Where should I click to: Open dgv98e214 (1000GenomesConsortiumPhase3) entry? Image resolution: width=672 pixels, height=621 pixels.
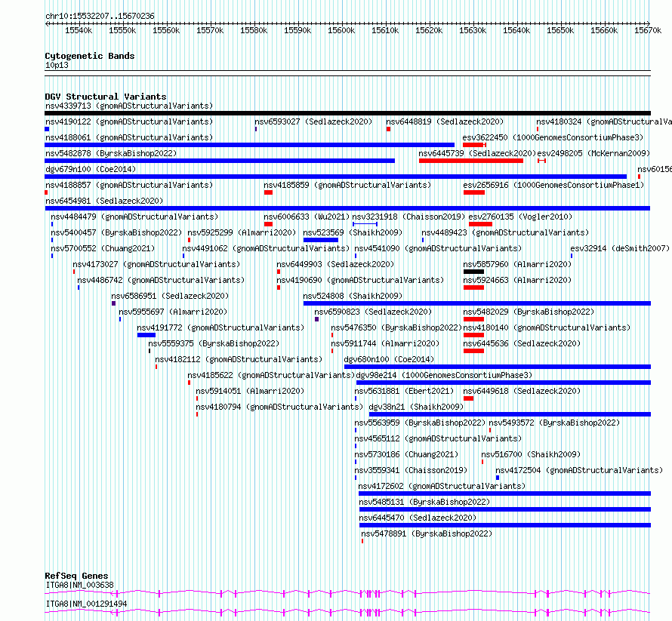pos(444,375)
